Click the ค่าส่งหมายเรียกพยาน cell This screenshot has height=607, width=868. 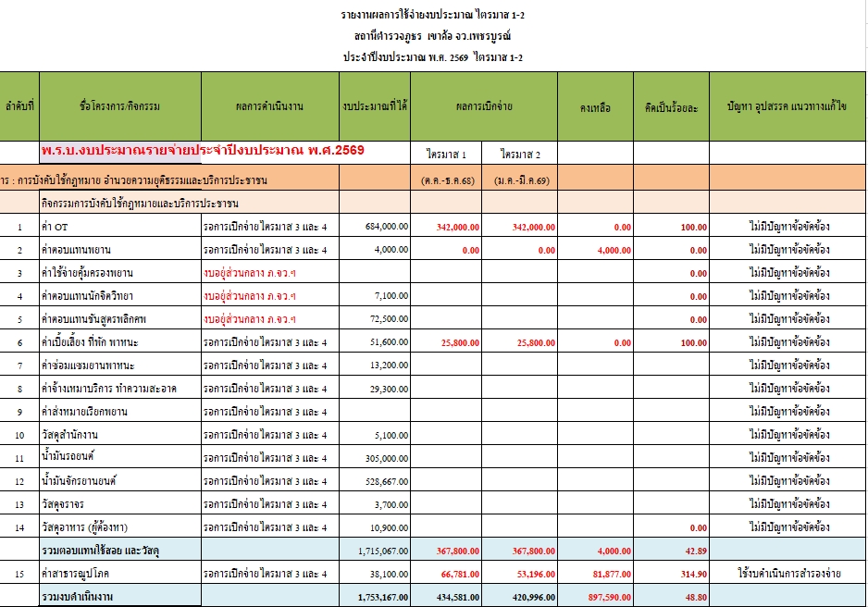(x=120, y=412)
